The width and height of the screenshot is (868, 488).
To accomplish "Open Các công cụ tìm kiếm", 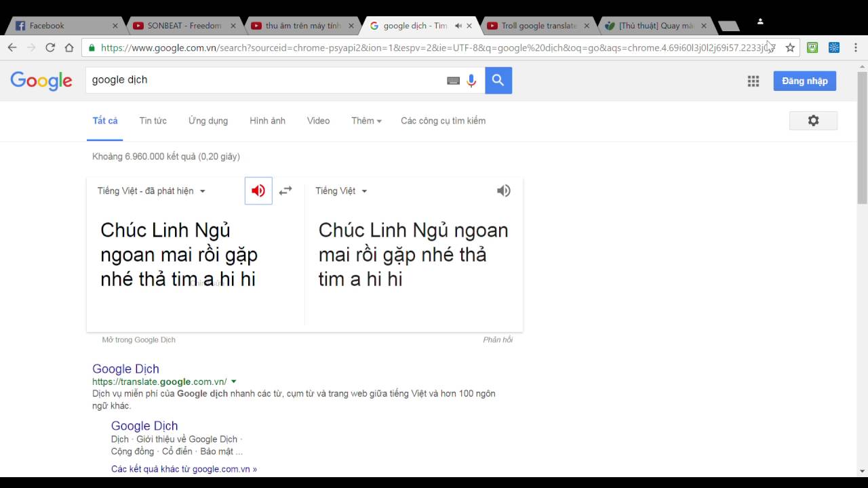I will click(x=443, y=121).
